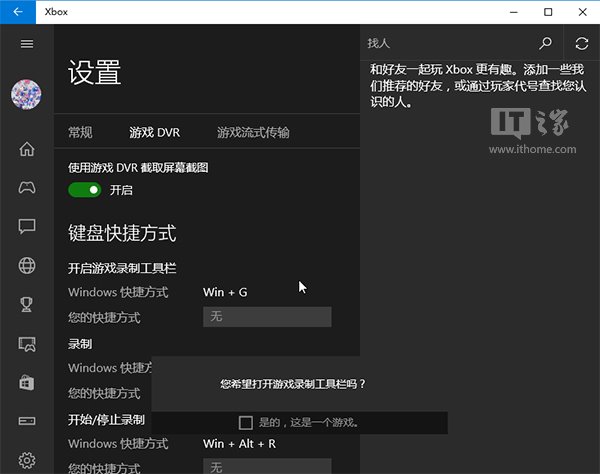Open Achievements trophy icon
This screenshot has height=474, width=600.
(27, 304)
